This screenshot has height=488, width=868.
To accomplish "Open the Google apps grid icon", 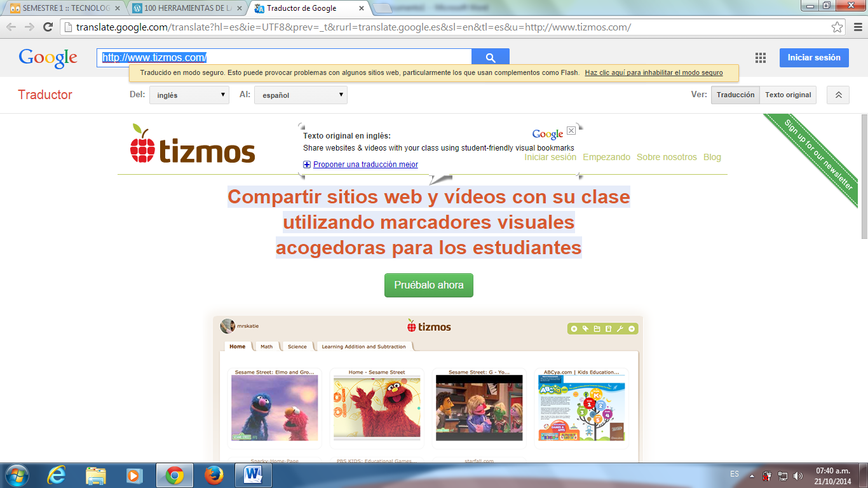I will point(760,58).
